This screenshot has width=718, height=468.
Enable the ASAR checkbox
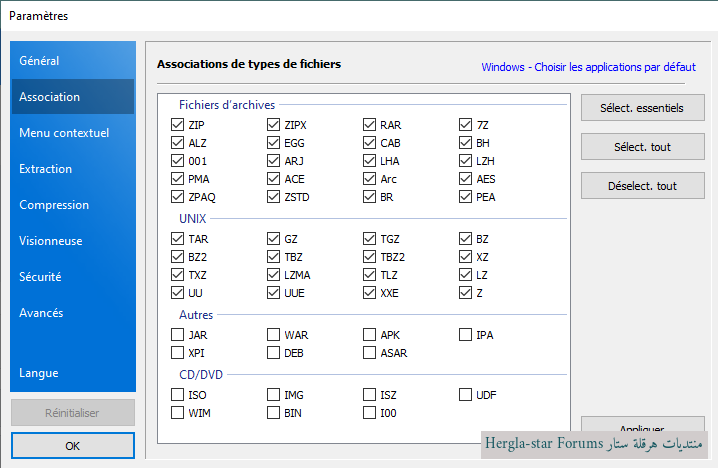[370, 353]
